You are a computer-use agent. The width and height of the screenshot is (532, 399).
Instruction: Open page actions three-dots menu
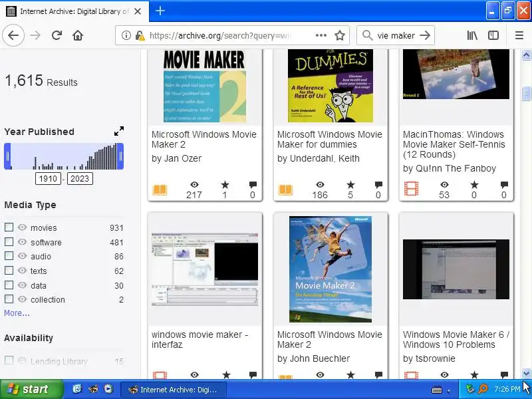pos(321,35)
